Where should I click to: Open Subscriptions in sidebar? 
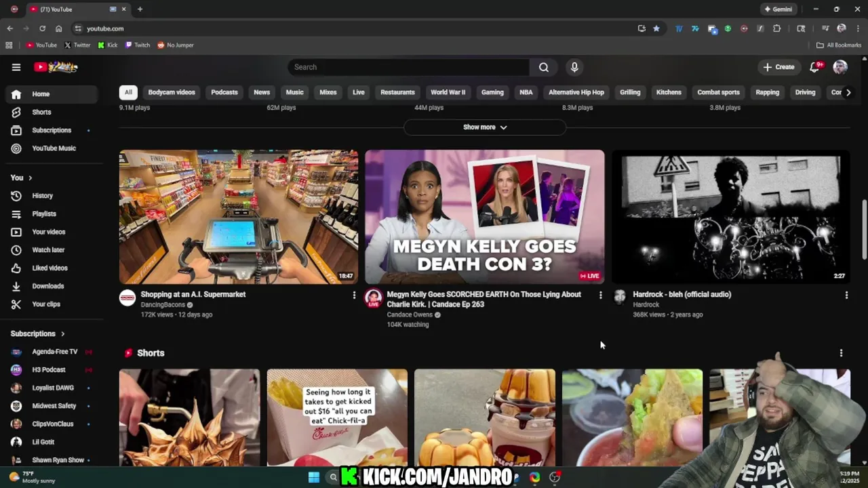tap(51, 130)
